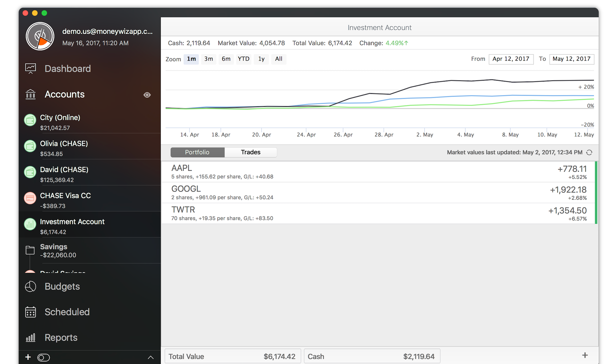
Task: Click the demo.us@moneywizapp account email
Action: [x=107, y=31]
